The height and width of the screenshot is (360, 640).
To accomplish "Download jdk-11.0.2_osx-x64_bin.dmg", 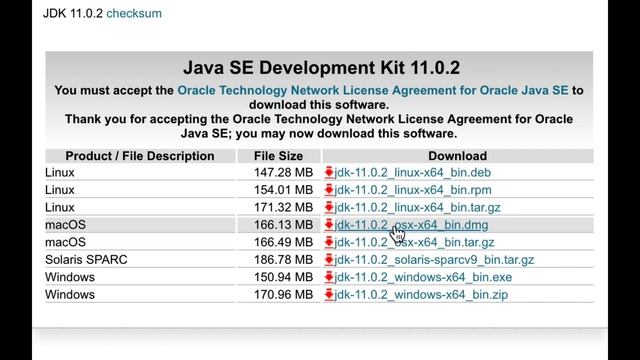I will [411, 225].
